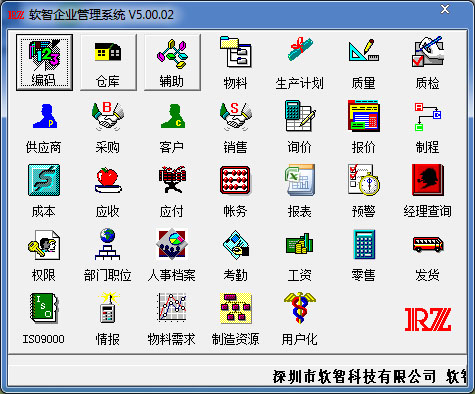Click the small RZ title bar icon
The width and height of the screenshot is (475, 394).
click(16, 15)
